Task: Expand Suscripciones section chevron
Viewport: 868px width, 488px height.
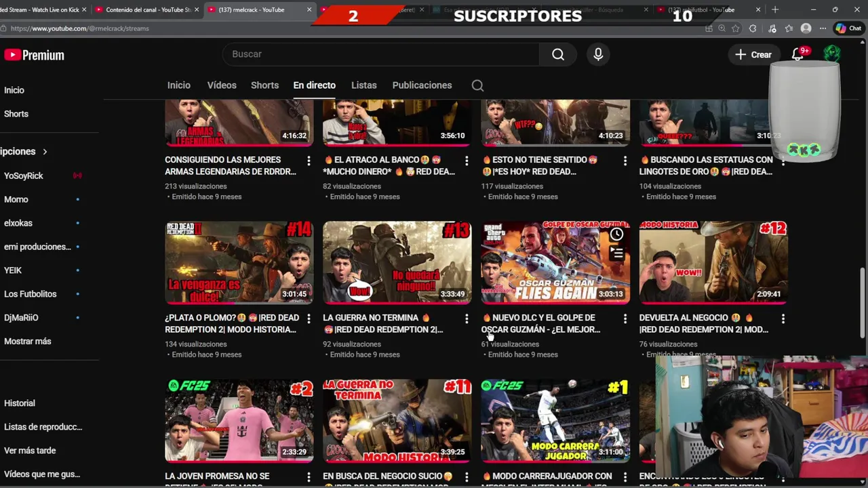Action: coord(45,152)
